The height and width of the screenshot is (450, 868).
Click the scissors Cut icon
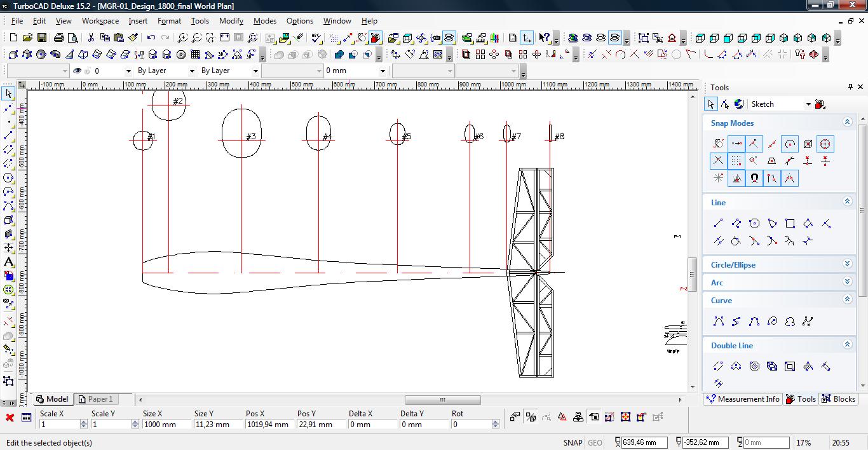[91, 38]
